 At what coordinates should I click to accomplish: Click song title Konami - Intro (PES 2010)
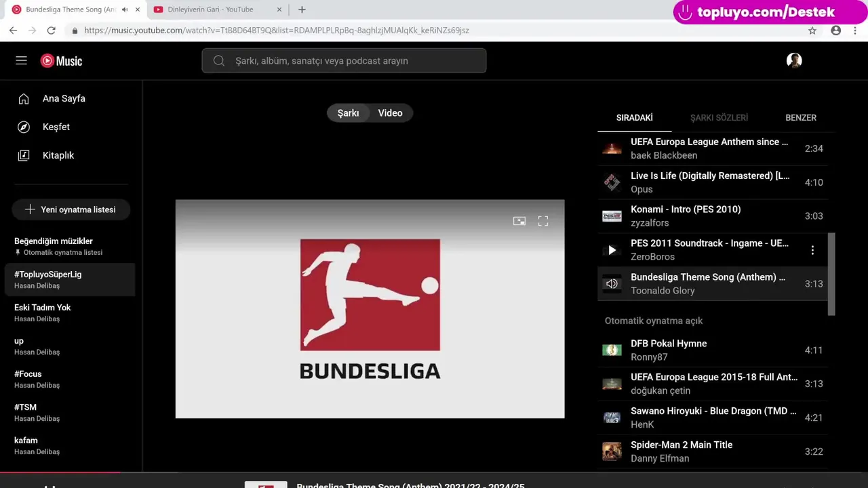pos(686,209)
